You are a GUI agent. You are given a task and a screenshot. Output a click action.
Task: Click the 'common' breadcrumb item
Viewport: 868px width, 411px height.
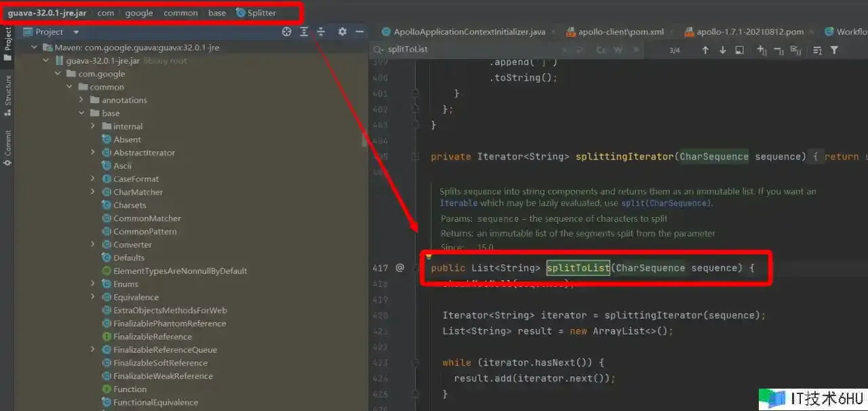(180, 13)
